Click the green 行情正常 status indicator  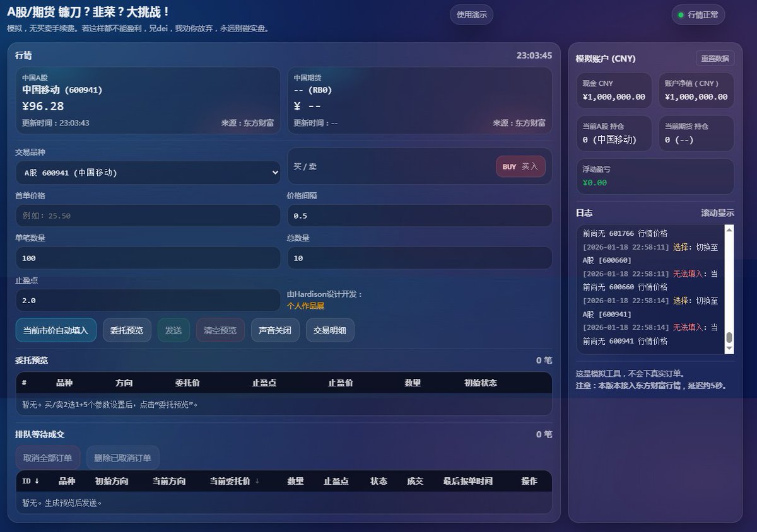tap(698, 14)
